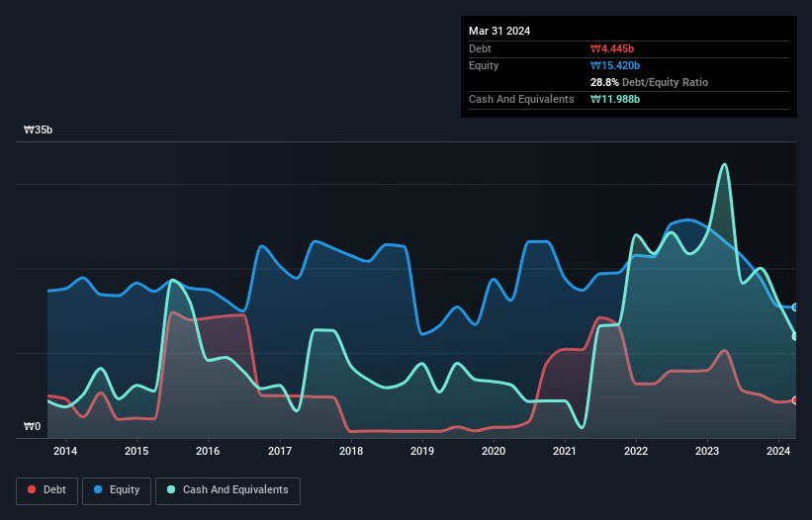
Task: Click the Mar 31 2024 tooltip date
Action: click(499, 31)
